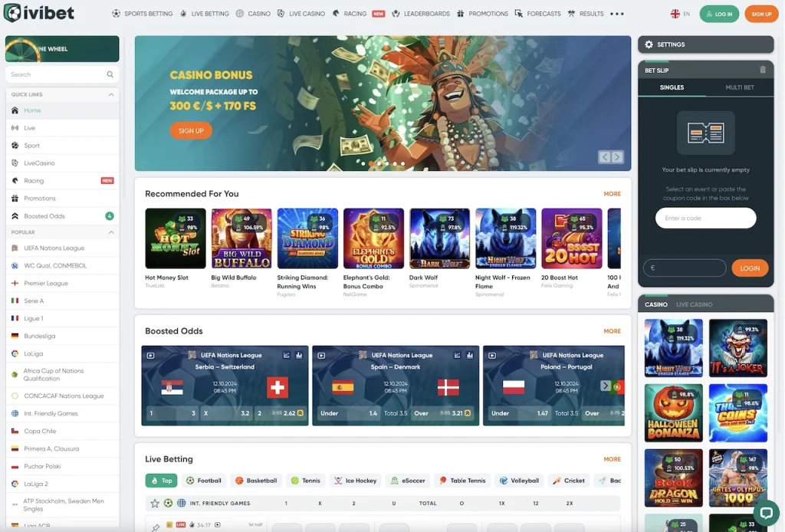The height and width of the screenshot is (532, 785).
Task: Click video icon on Serbia – Switzerland card
Action: coord(151,356)
